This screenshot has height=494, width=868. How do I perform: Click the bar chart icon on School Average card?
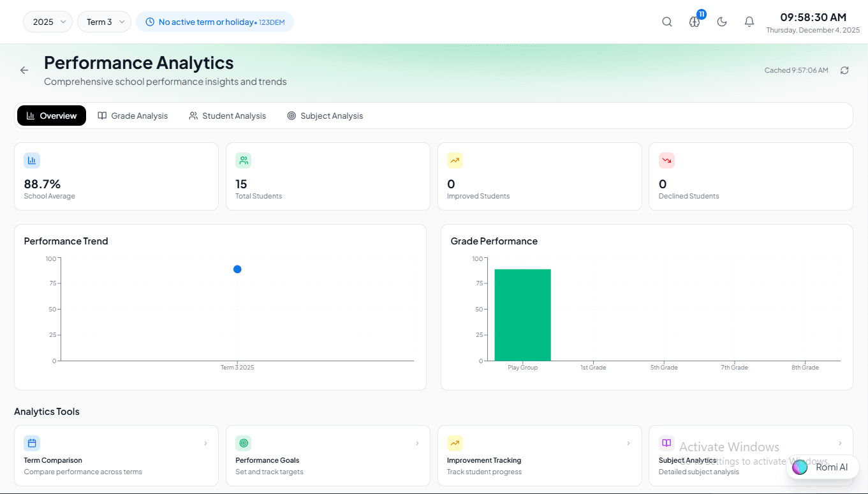tap(32, 160)
